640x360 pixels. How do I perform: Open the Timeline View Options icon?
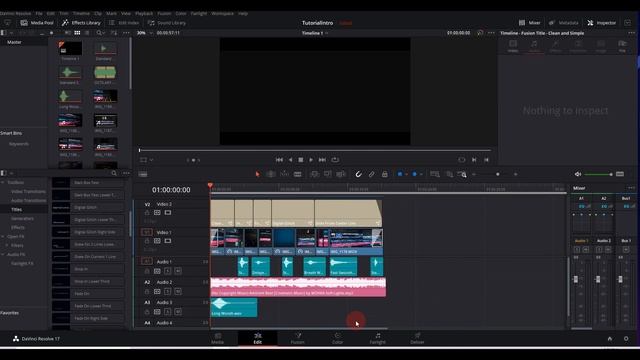click(x=143, y=174)
